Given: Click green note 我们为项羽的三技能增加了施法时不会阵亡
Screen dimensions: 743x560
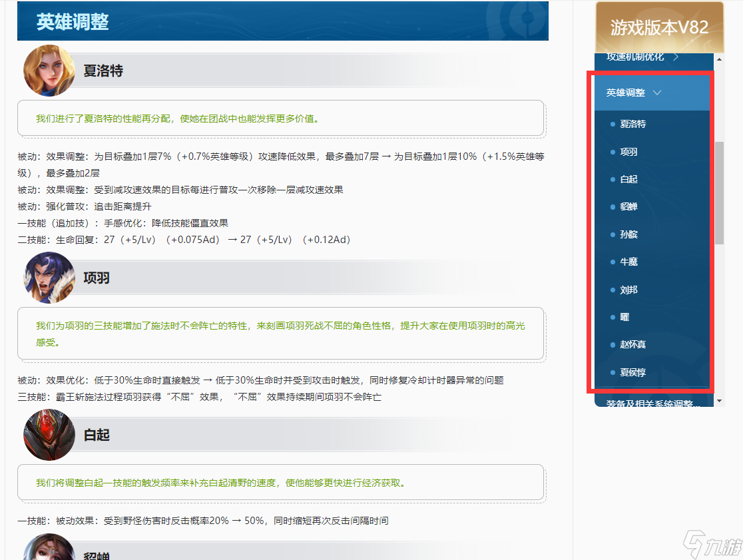Looking at the screenshot, I should [x=280, y=334].
